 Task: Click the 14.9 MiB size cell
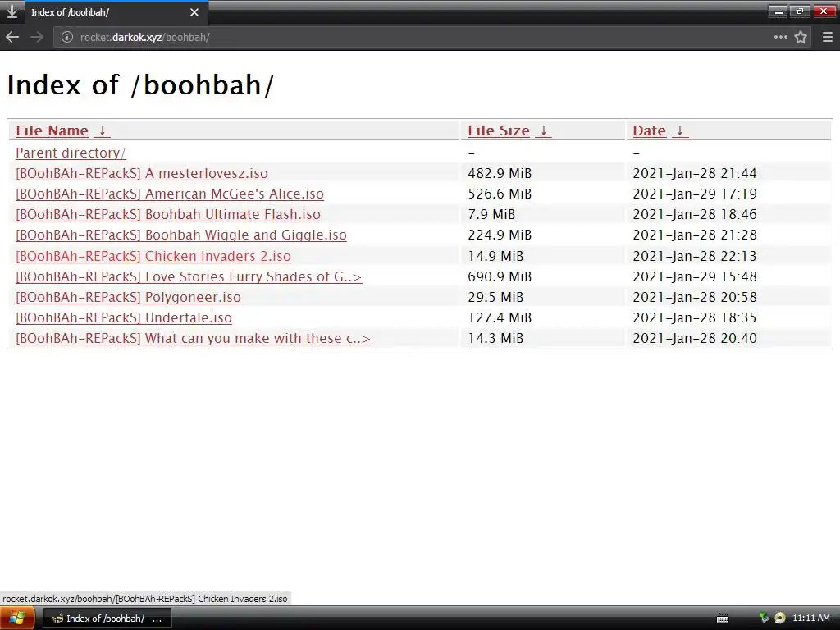tap(495, 256)
